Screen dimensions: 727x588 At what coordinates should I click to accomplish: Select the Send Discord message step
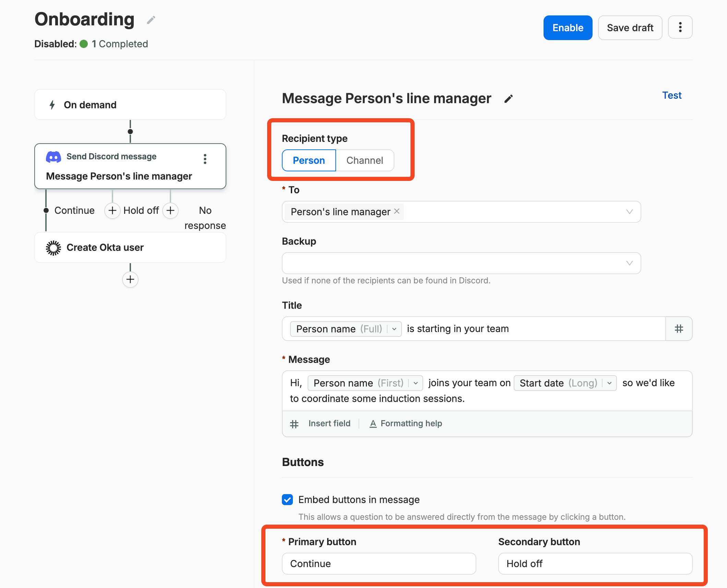pyautogui.click(x=130, y=166)
